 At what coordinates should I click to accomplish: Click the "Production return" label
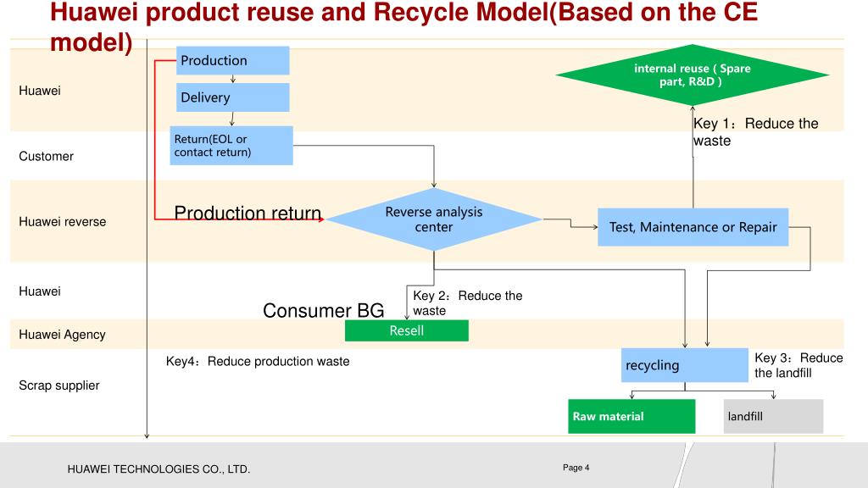pyautogui.click(x=248, y=213)
